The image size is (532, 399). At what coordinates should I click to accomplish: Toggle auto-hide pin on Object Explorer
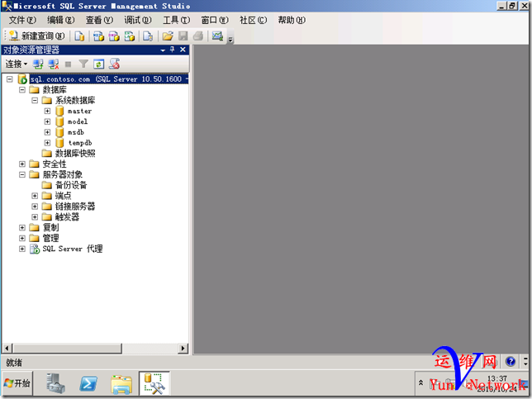tap(173, 50)
